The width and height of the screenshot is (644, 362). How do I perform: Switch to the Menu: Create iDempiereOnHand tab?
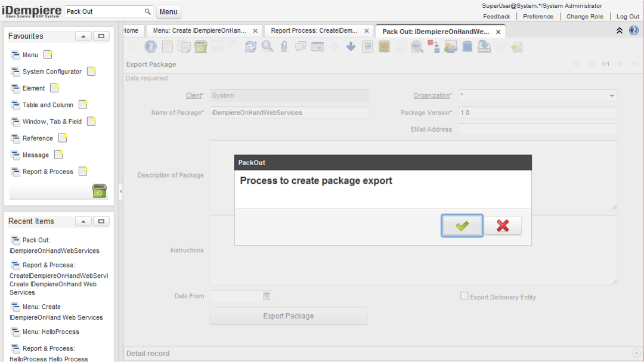199,30
